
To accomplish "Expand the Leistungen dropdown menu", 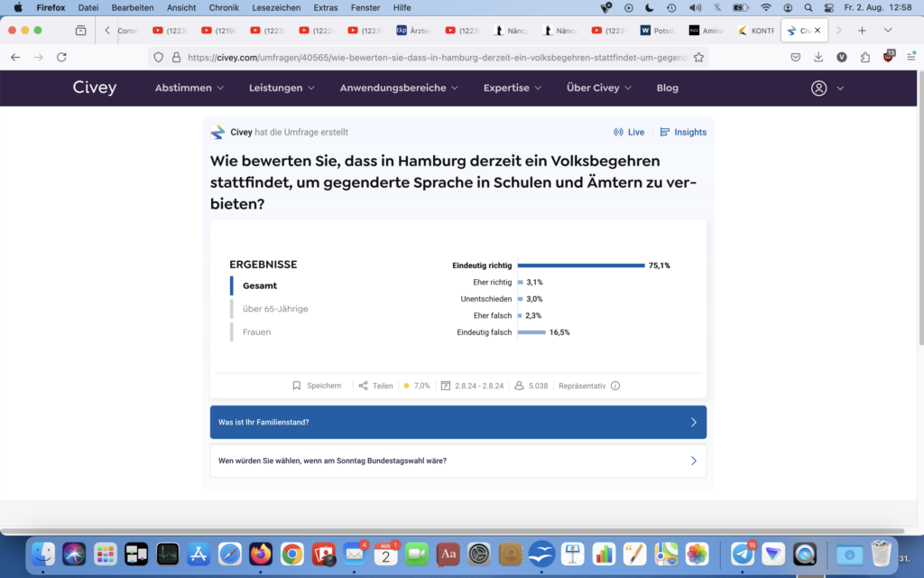I will [x=282, y=89].
